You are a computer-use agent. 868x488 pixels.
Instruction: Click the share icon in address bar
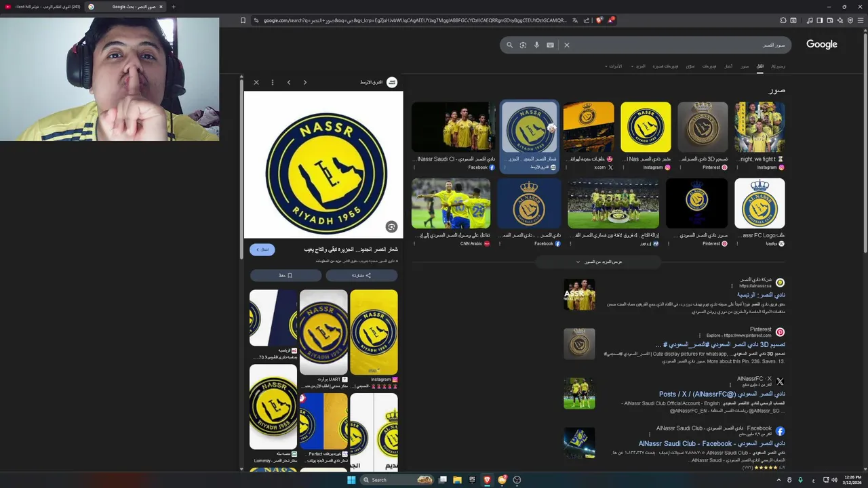tap(587, 20)
